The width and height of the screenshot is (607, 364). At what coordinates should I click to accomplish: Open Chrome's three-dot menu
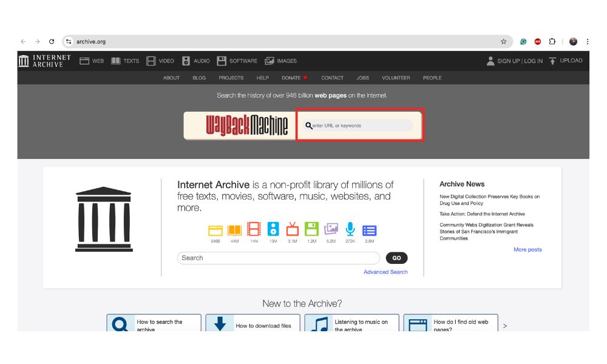[587, 41]
